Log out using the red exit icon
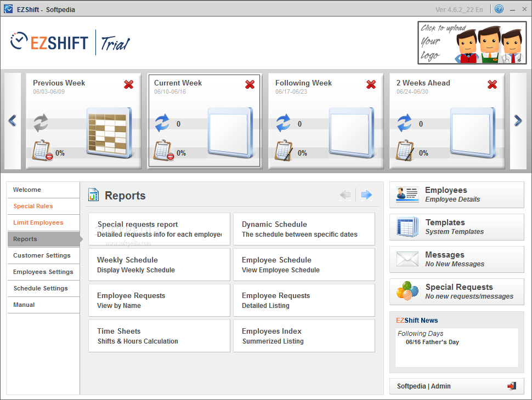The width and height of the screenshot is (532, 400). (512, 386)
